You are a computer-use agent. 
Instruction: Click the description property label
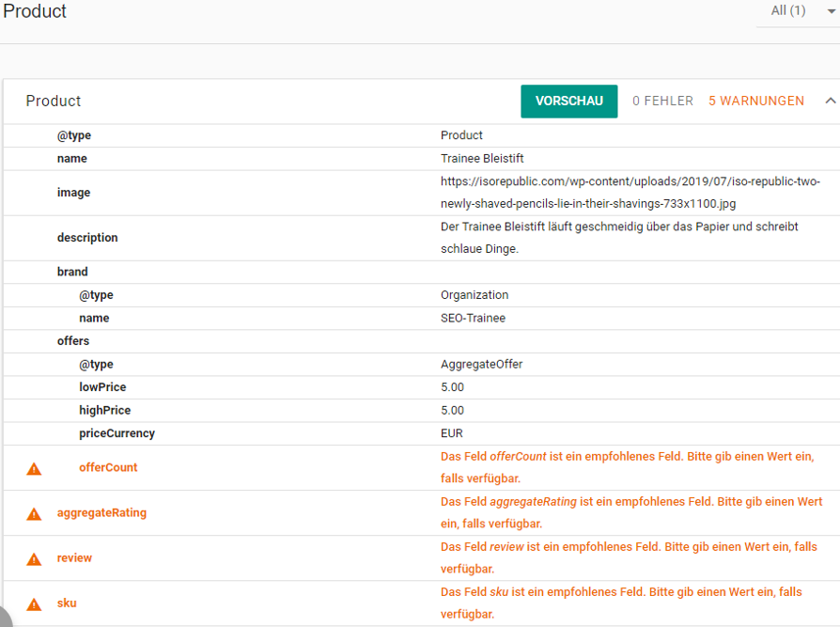[87, 238]
